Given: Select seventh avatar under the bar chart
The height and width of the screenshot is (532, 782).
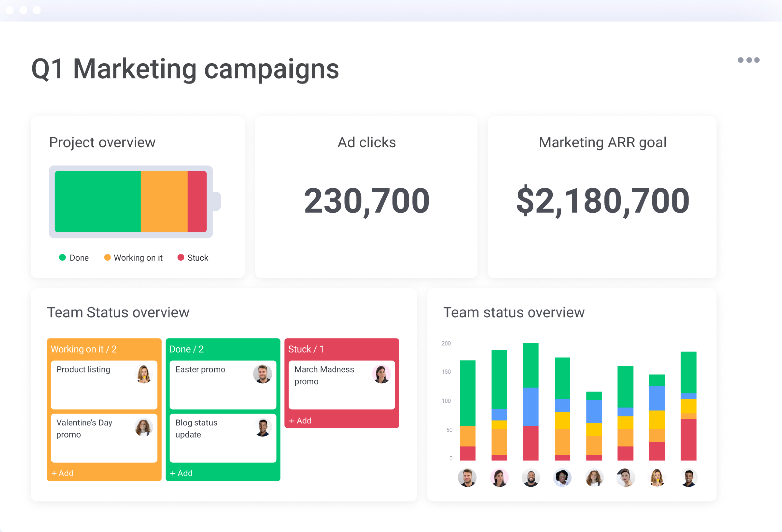Looking at the screenshot, I should (x=657, y=477).
